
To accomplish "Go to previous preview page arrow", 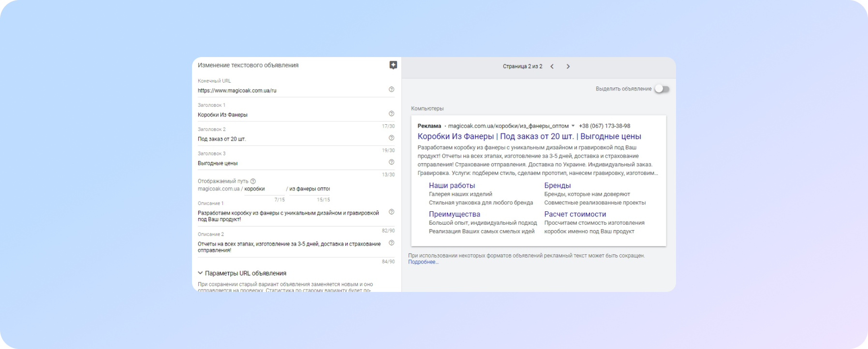I will click(552, 66).
